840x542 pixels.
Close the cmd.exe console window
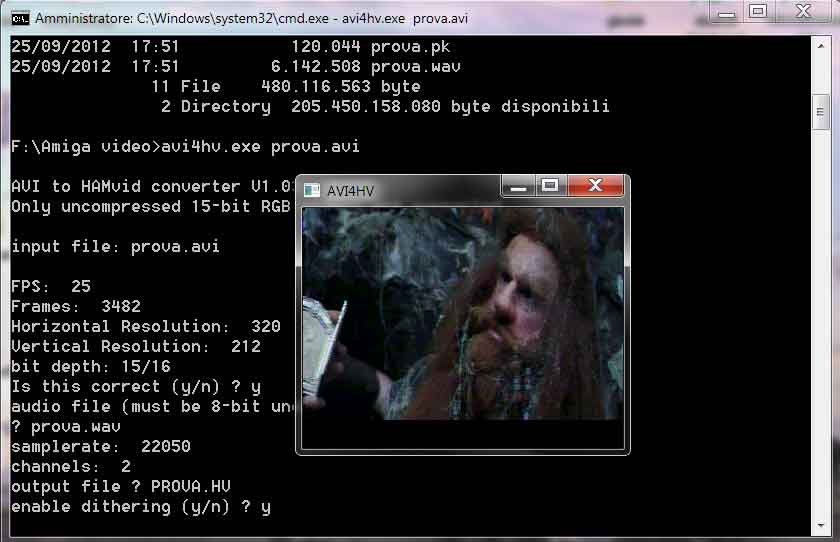tap(803, 12)
